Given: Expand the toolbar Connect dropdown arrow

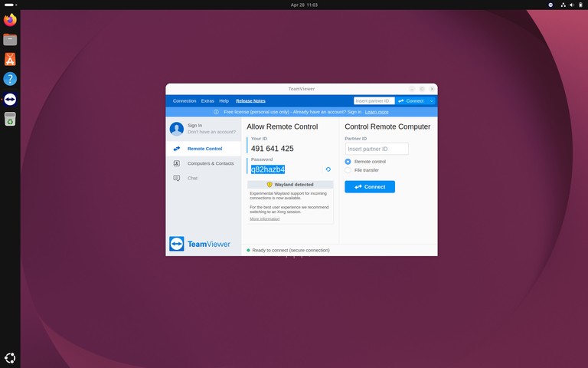Looking at the screenshot, I should [x=432, y=101].
